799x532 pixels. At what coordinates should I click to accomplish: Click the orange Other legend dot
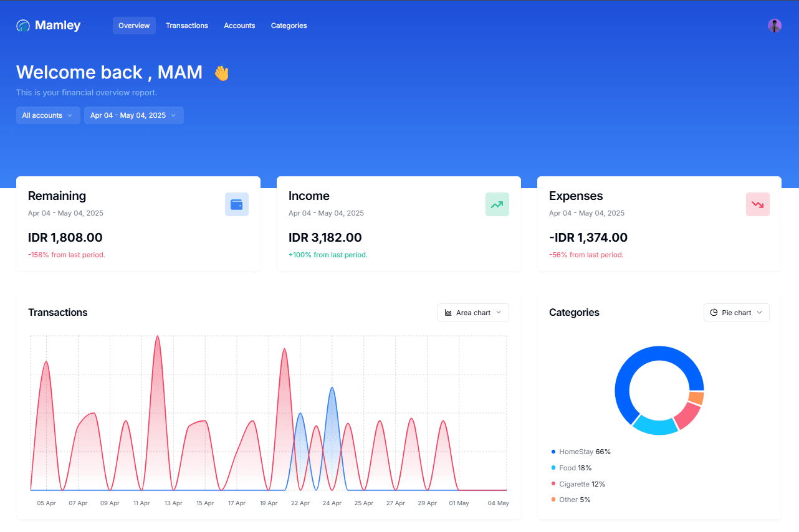[x=553, y=500]
